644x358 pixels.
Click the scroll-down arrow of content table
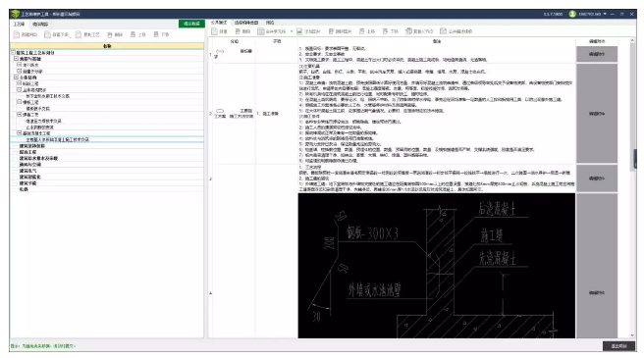[633, 335]
